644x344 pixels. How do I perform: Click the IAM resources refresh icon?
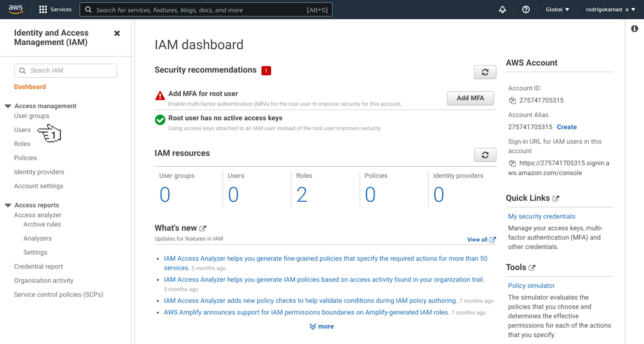[486, 154]
